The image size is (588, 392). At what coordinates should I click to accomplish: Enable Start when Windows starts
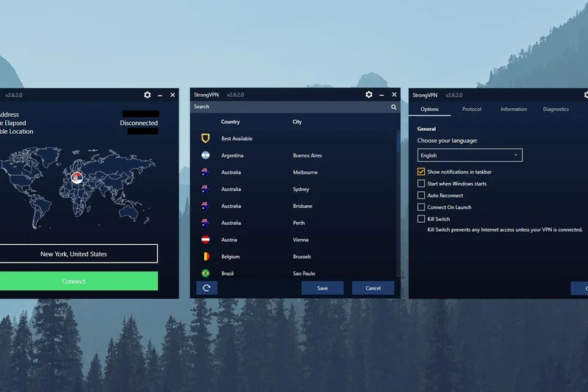click(x=421, y=183)
